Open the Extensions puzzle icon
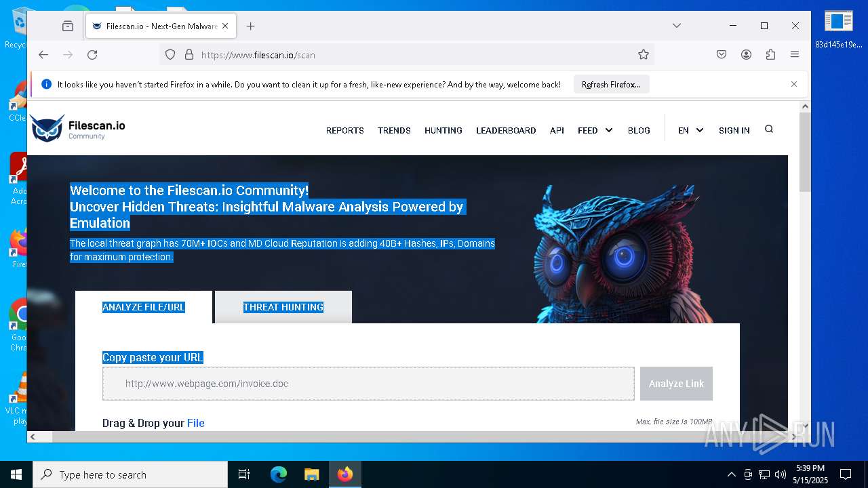 pyautogui.click(x=770, y=55)
